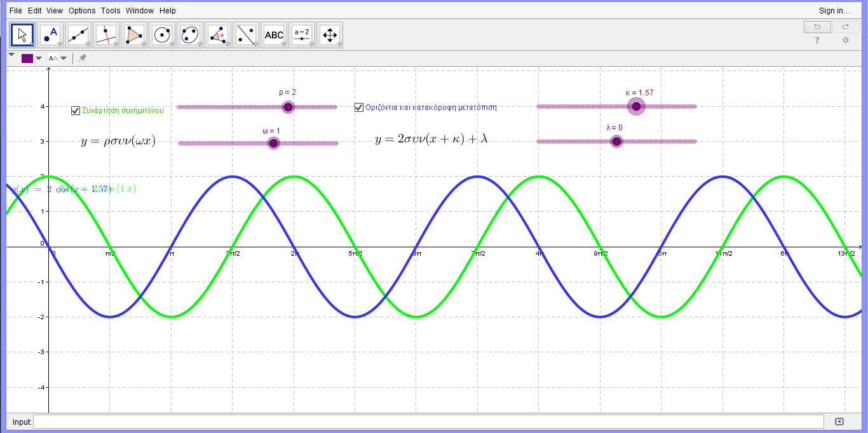
Task: Select the Polygon tool
Action: (134, 35)
